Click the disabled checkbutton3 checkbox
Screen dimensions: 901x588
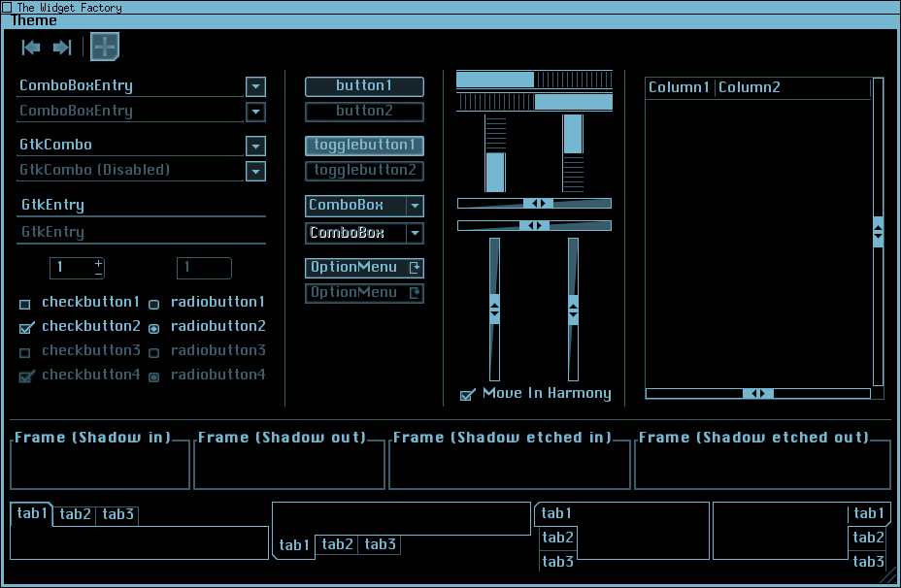tap(24, 352)
